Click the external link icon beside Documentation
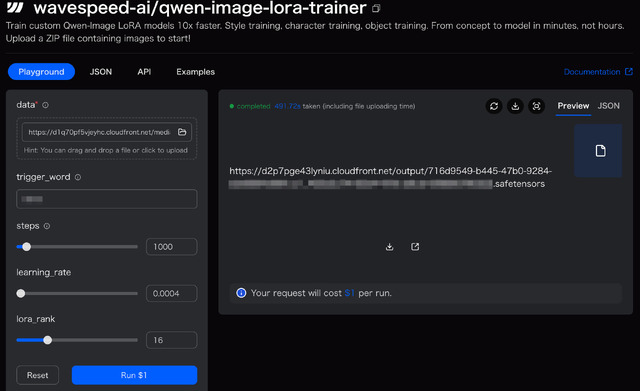640x391 pixels. pos(629,72)
